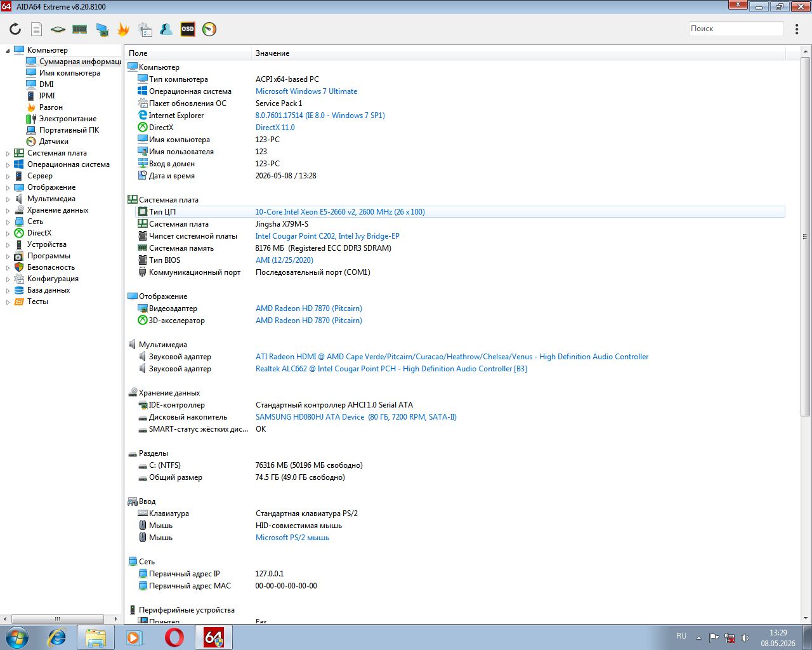This screenshot has height=650, width=812.
Task: Show hidden tray icons arrow
Action: coord(698,637)
